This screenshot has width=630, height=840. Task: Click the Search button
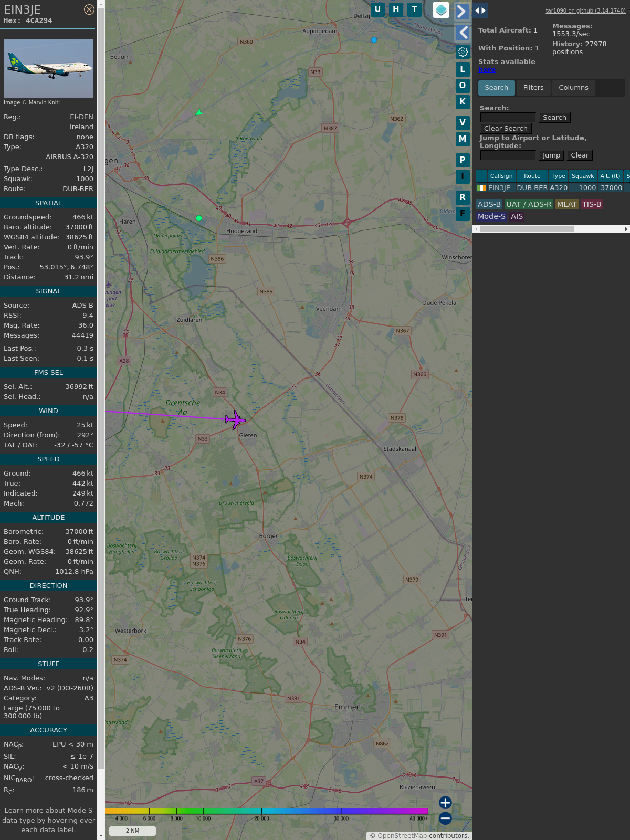tap(554, 118)
